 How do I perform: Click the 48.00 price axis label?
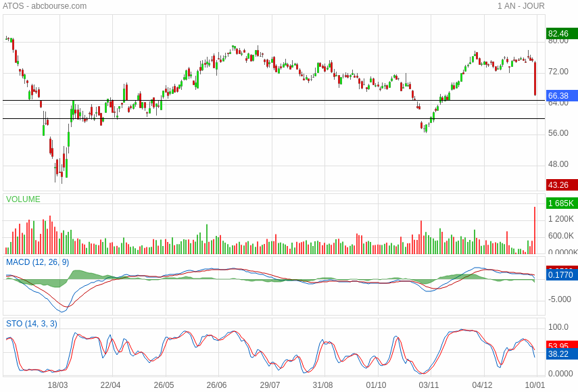(x=558, y=164)
